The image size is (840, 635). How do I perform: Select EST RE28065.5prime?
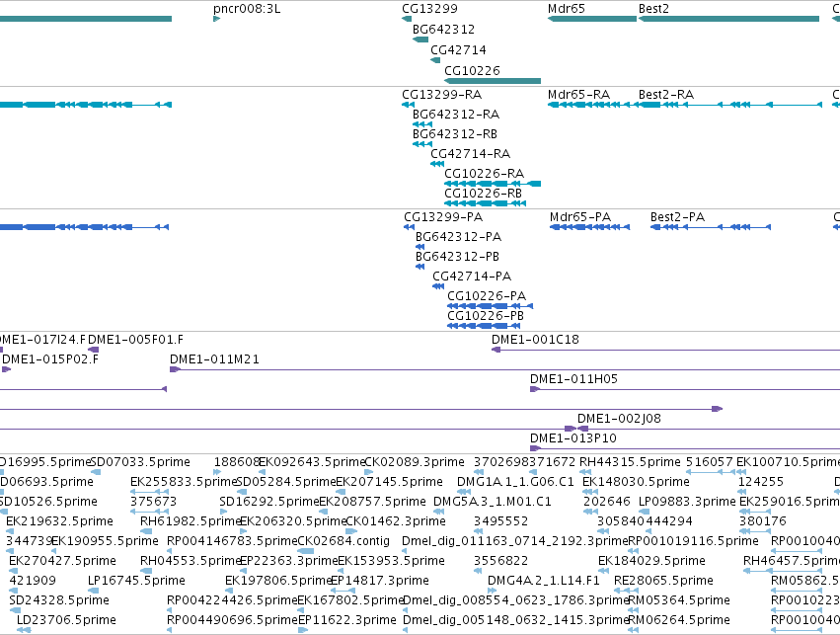[663, 581]
